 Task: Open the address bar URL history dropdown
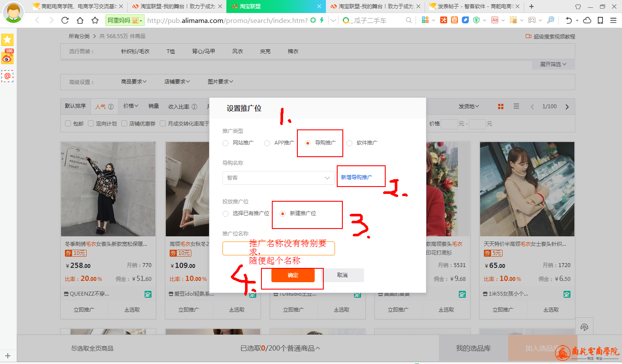(333, 20)
